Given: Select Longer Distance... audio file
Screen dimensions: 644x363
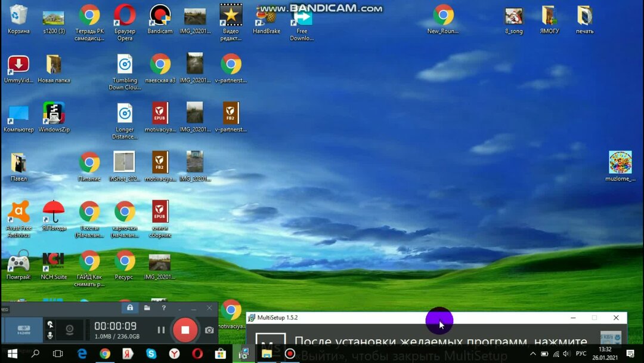Looking at the screenshot, I should coord(125,121).
